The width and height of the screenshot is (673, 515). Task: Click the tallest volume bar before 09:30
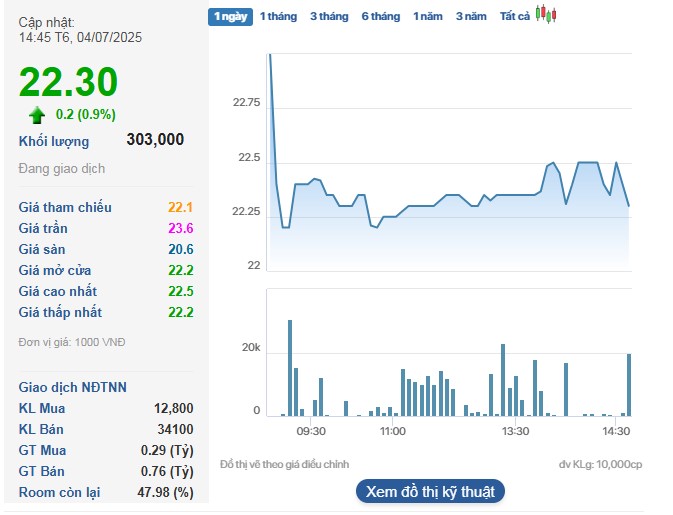(x=290, y=368)
